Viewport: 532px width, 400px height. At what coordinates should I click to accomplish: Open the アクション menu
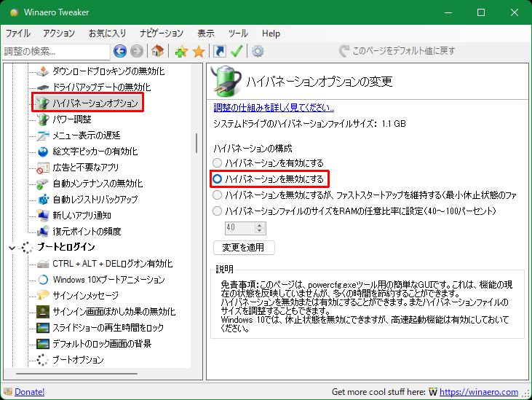click(x=58, y=34)
